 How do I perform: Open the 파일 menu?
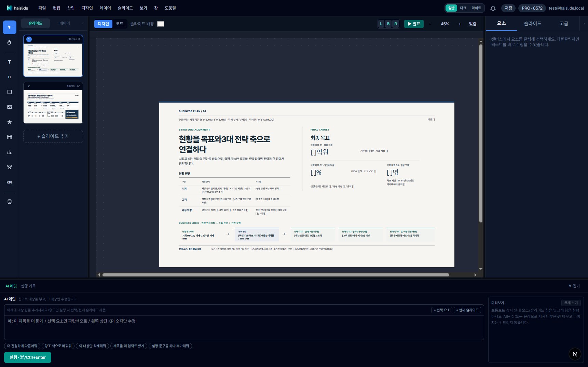(42, 8)
